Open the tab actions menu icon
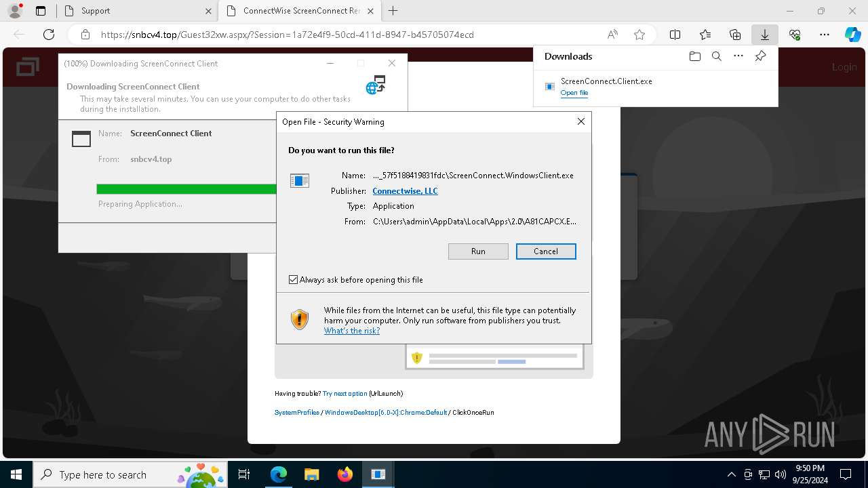The height and width of the screenshot is (488, 868). 41,11
